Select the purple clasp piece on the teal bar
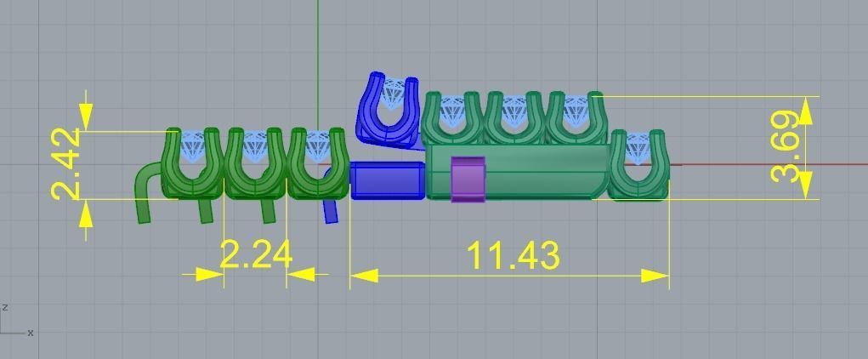The image size is (868, 359). click(x=468, y=179)
